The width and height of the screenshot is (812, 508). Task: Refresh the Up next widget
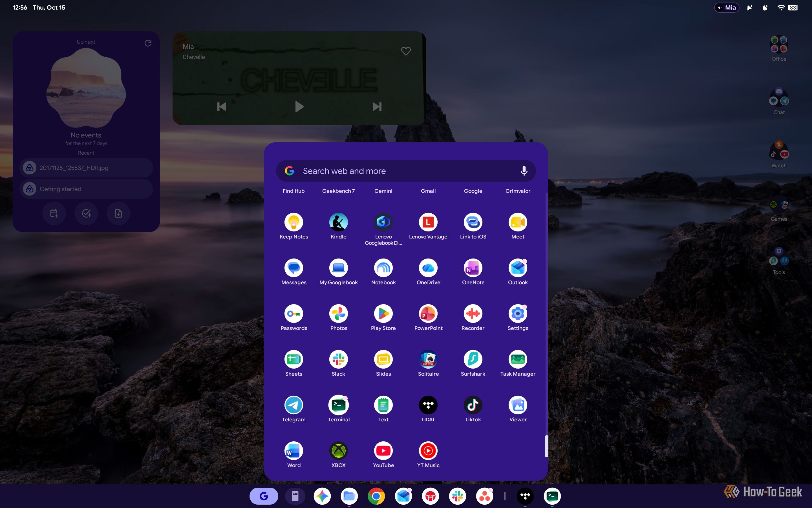coord(148,43)
